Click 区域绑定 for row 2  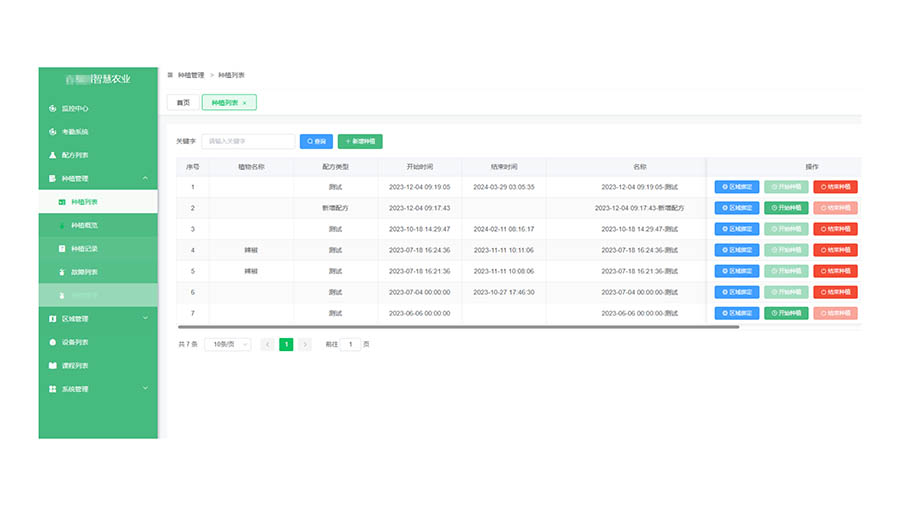click(x=737, y=208)
